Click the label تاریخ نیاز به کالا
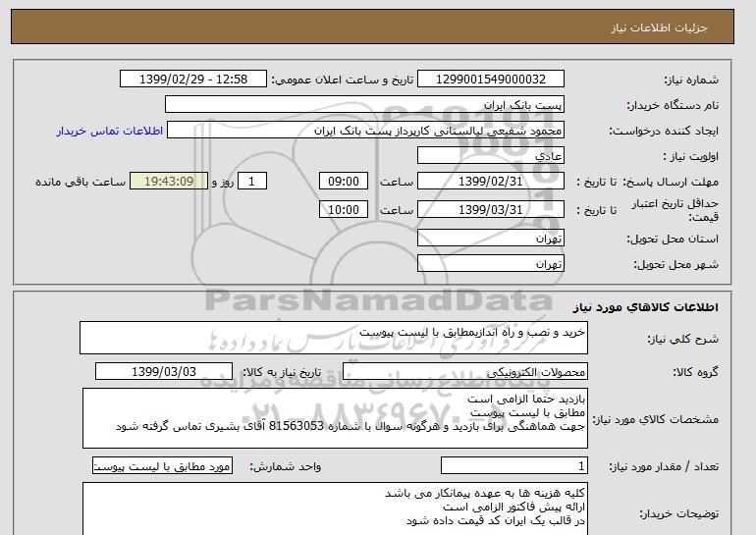This screenshot has height=535, width=756. (x=281, y=372)
